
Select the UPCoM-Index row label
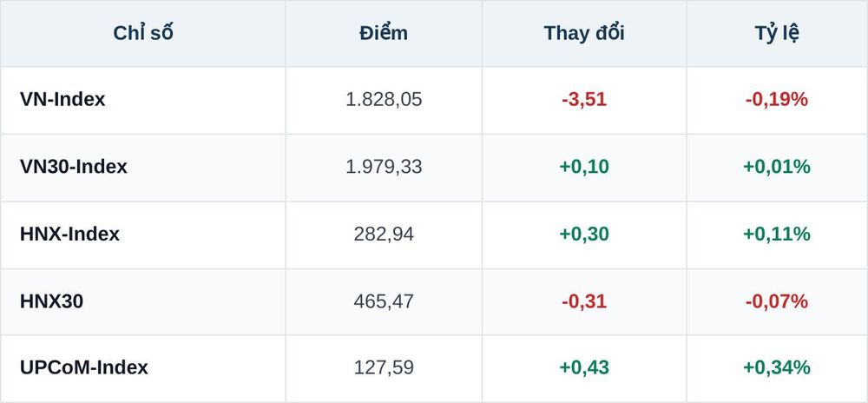(x=84, y=367)
